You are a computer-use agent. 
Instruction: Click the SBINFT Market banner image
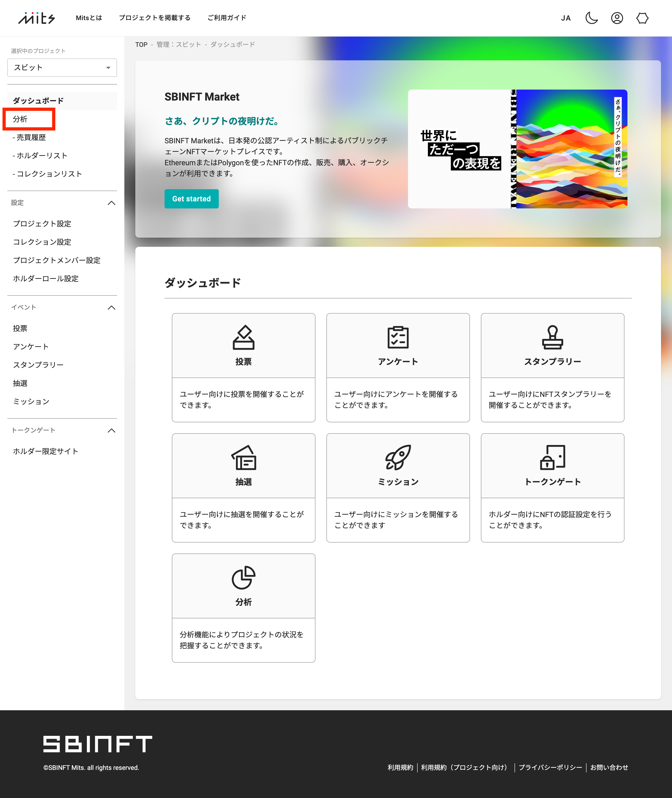tap(517, 149)
